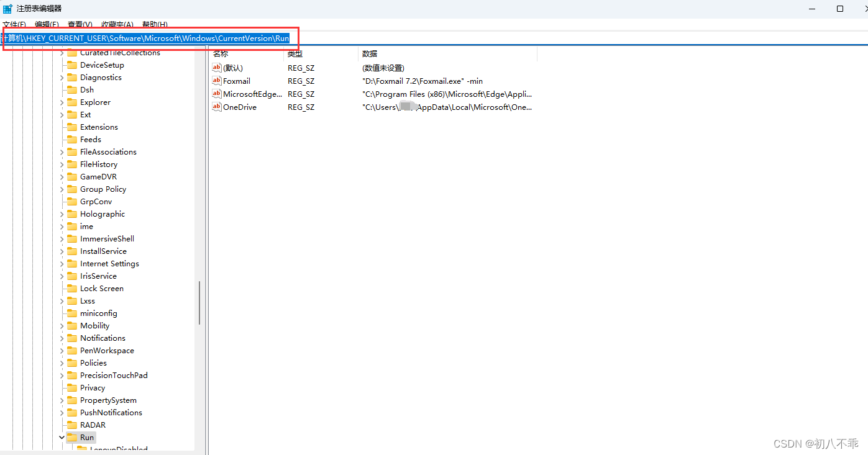Screen dimensions: 868x455
Task: Click the tree pane vertical scrollbar thumb
Action: [x=199, y=303]
